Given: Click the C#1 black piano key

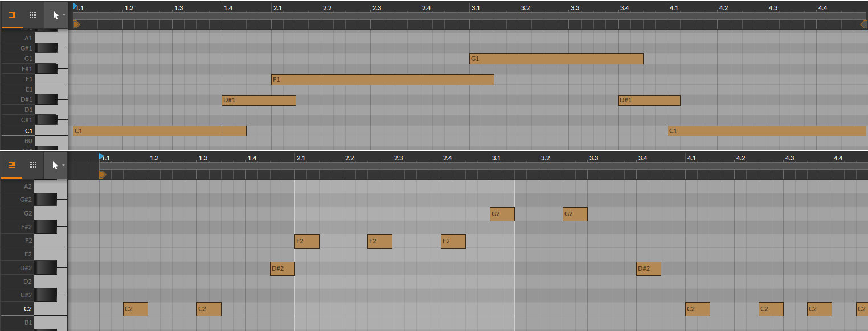Looking at the screenshot, I should tap(47, 120).
